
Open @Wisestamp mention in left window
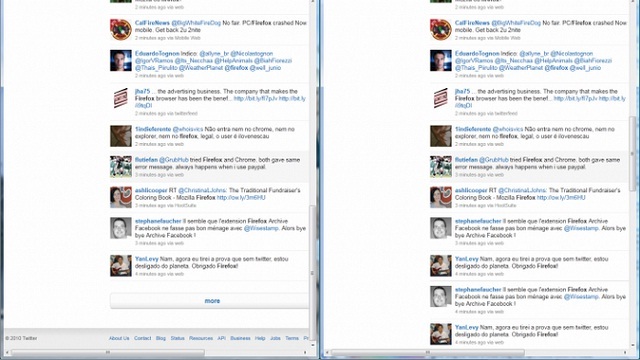261,228
